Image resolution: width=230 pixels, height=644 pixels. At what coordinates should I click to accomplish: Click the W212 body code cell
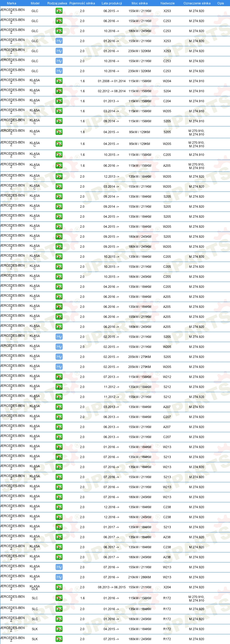167,377
